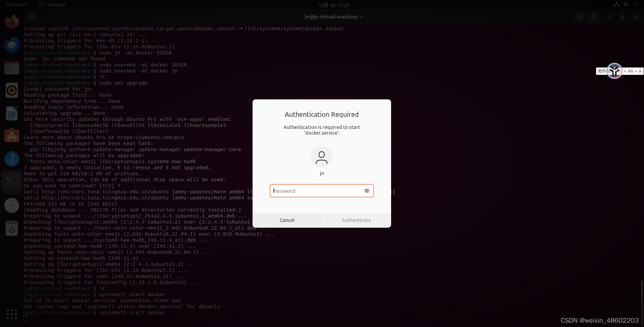The width and height of the screenshot is (644, 327).
Task: Launch Thunderbird mail client
Action: tap(11, 44)
